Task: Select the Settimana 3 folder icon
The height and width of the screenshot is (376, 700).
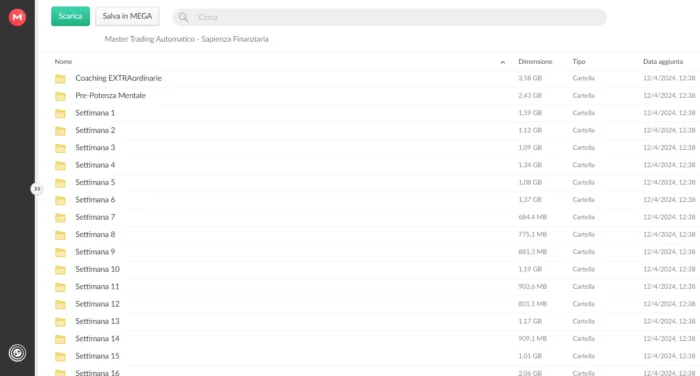Action: click(60, 148)
